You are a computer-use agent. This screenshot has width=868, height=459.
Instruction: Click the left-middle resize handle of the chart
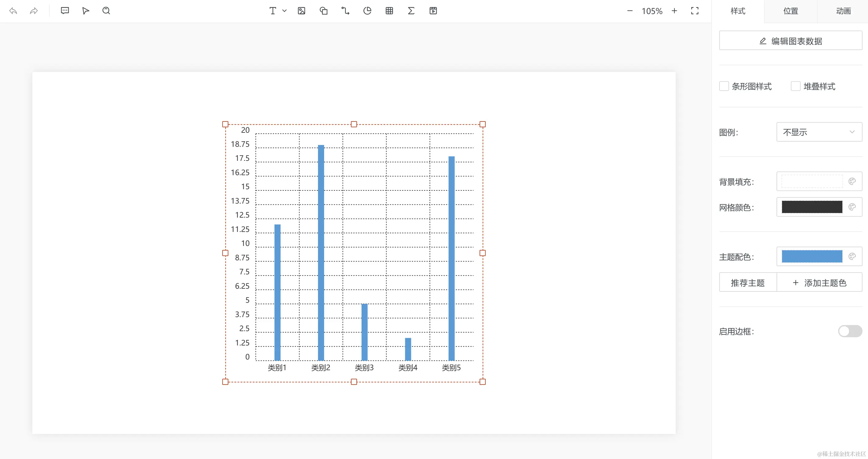click(225, 253)
